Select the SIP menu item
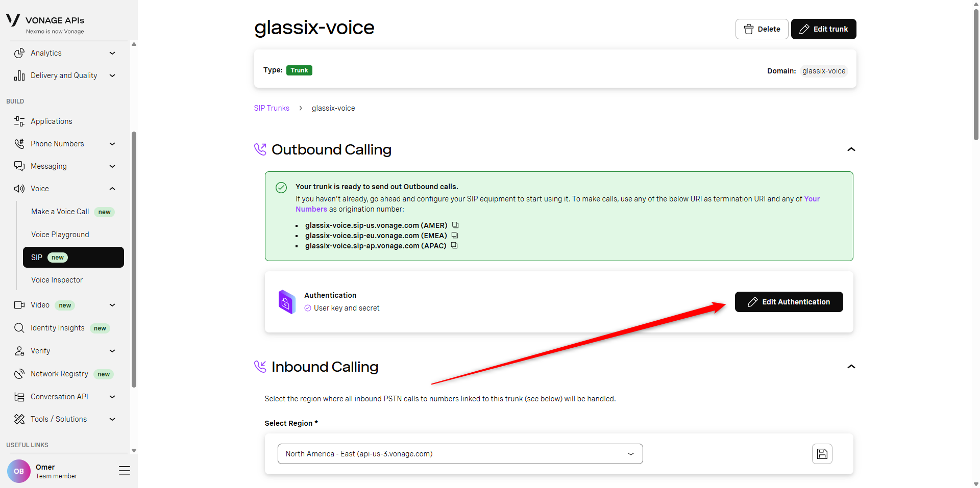Image resolution: width=980 pixels, height=488 pixels. coord(73,258)
